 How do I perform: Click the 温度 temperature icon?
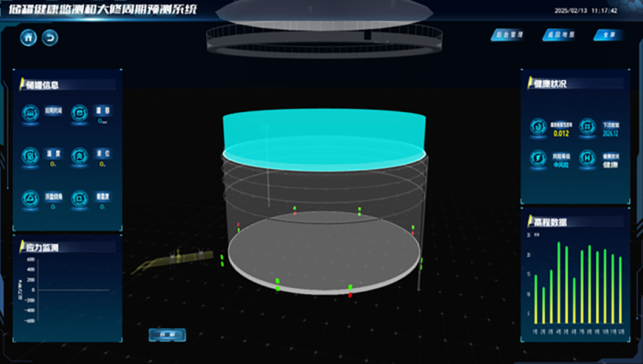(x=30, y=156)
